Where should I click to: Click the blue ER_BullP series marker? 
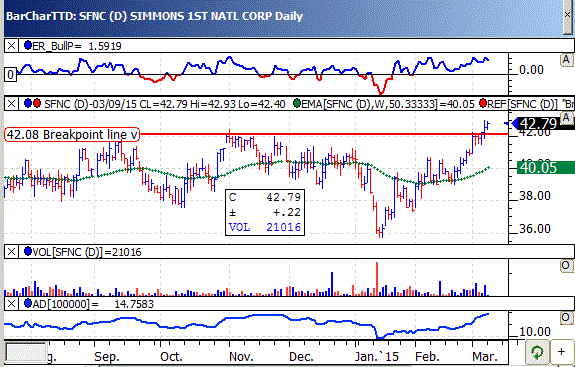click(28, 45)
